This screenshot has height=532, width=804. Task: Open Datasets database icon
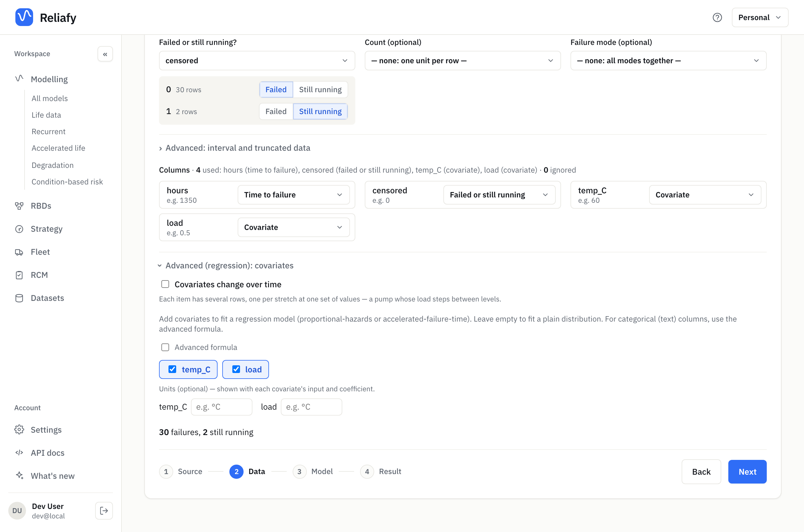point(19,298)
